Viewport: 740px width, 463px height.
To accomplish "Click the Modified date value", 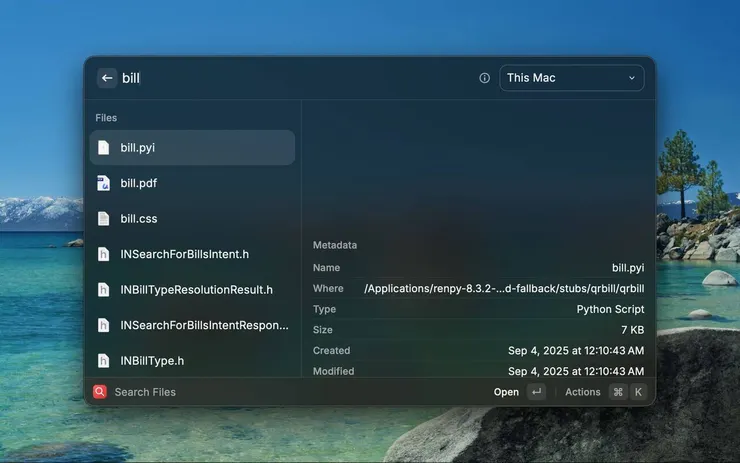I will coord(576,371).
